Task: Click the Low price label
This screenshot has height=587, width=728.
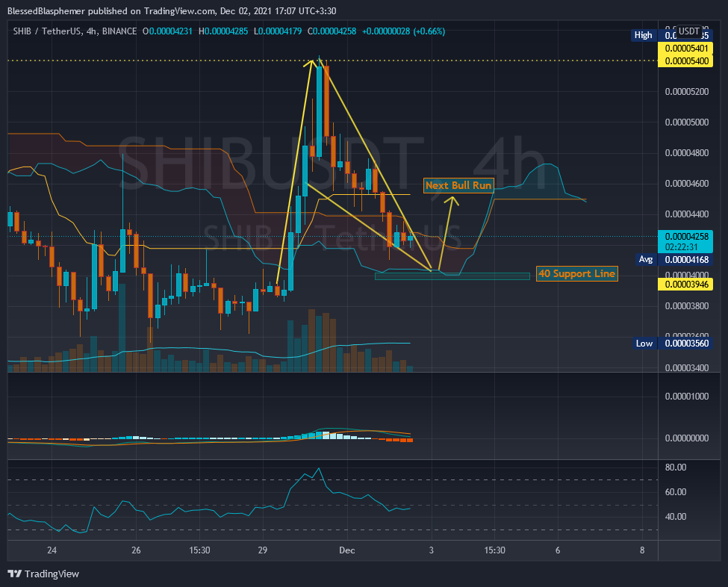Action: click(644, 344)
